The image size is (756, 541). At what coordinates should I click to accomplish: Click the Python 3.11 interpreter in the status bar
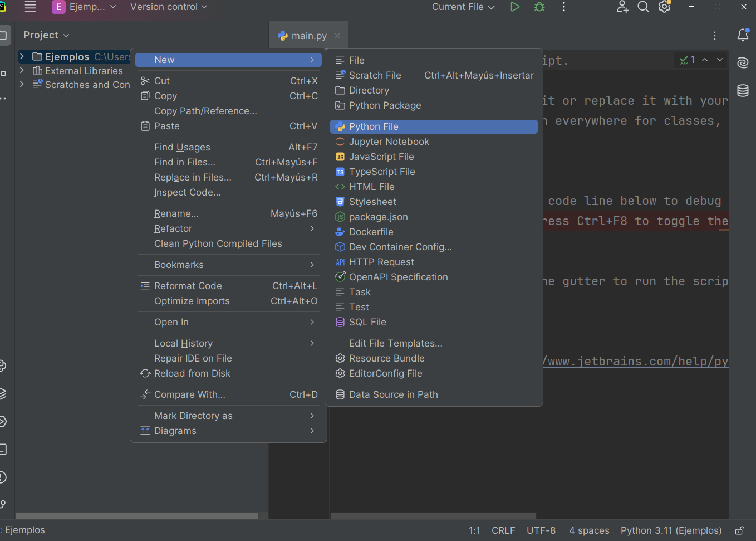(671, 530)
